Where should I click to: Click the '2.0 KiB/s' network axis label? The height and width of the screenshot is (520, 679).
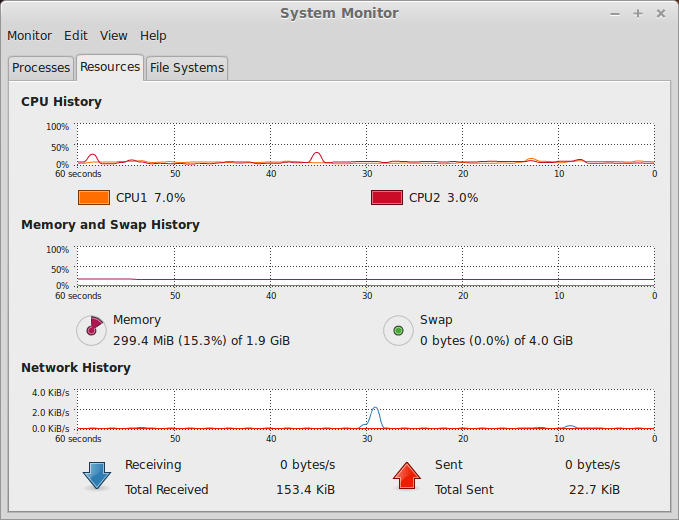click(50, 412)
